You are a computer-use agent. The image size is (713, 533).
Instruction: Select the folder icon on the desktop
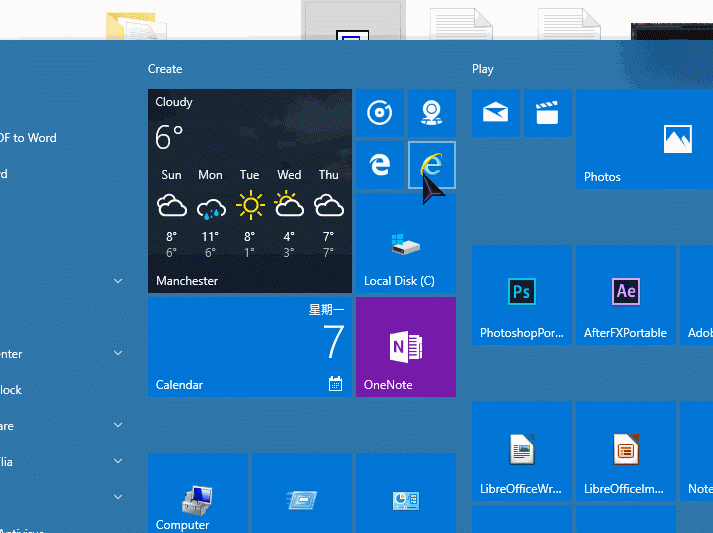136,26
